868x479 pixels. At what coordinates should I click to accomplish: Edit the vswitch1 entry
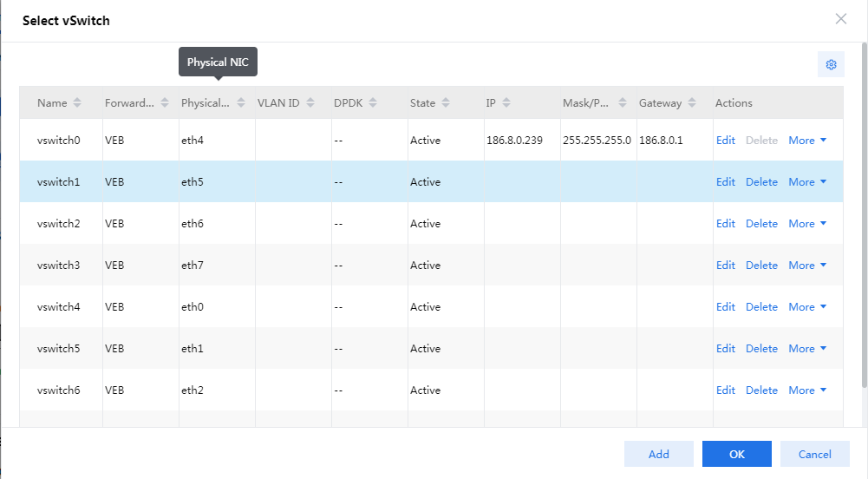[726, 182]
